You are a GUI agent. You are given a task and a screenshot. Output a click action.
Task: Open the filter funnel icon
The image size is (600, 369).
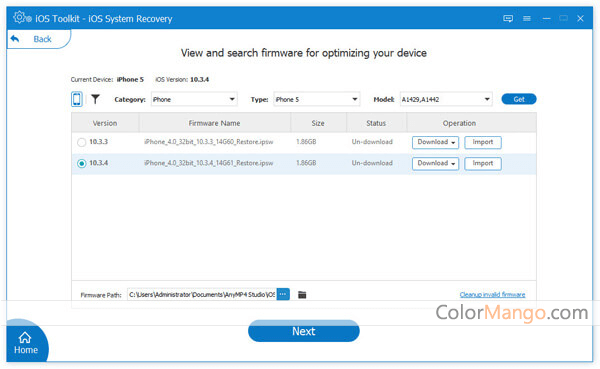pos(95,99)
